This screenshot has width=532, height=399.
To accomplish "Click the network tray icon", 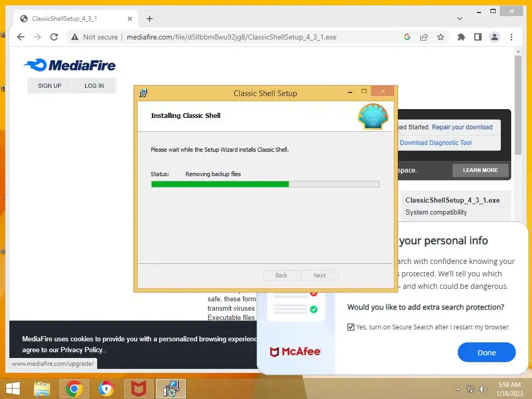I will [470, 389].
